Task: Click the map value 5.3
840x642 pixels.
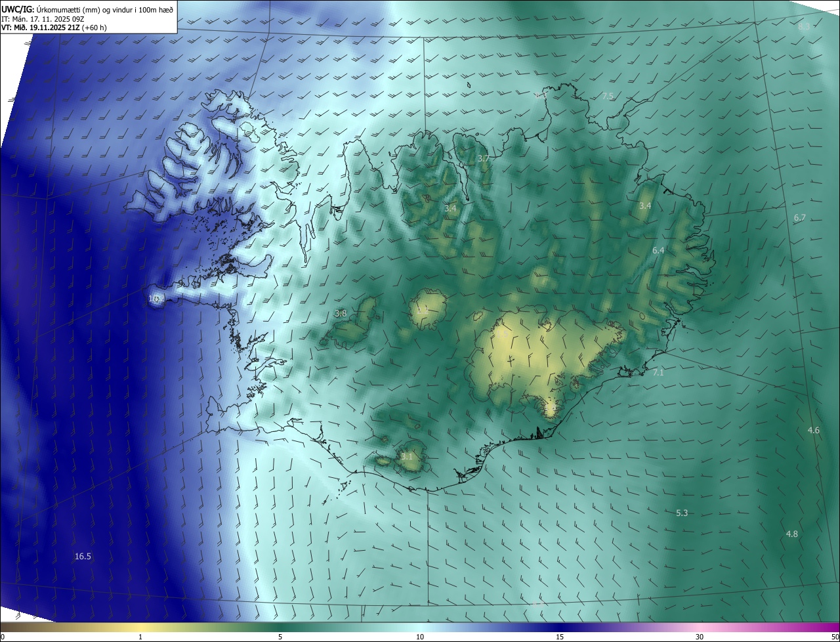Action: coord(682,513)
